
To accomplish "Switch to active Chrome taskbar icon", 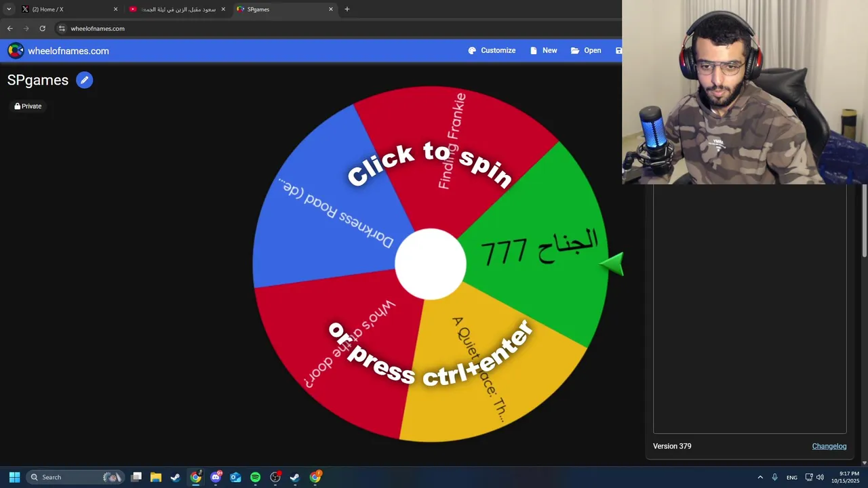I will (195, 477).
